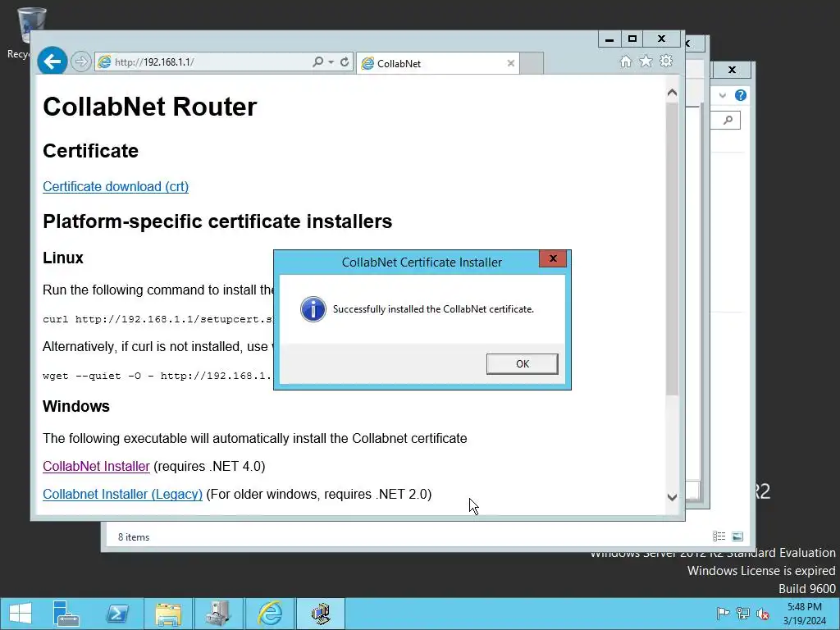Click the Internet Explorer back arrow button
The width and height of the screenshot is (840, 630).
[x=52, y=62]
